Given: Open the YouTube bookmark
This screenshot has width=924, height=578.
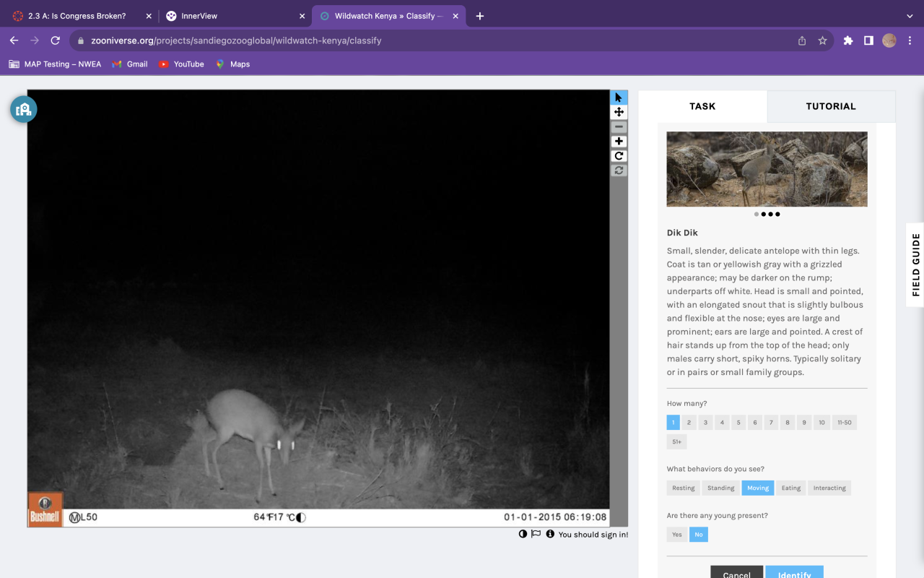Looking at the screenshot, I should coord(181,64).
